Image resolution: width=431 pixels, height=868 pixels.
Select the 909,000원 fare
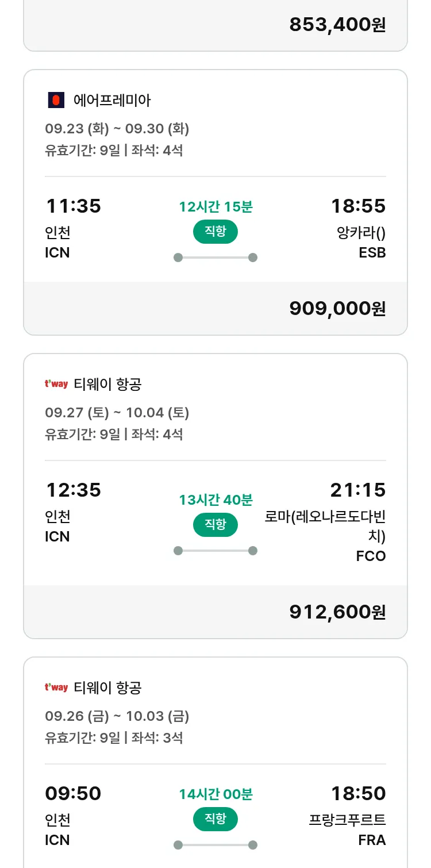(x=337, y=309)
